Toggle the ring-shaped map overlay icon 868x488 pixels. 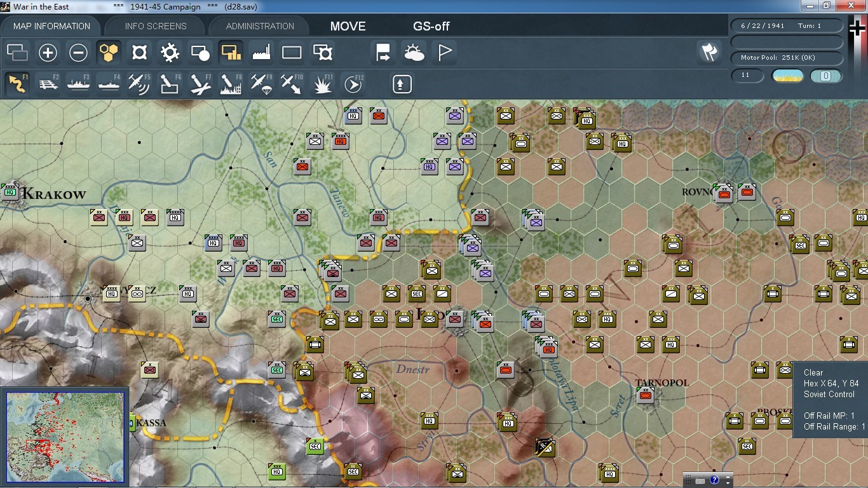(x=139, y=53)
